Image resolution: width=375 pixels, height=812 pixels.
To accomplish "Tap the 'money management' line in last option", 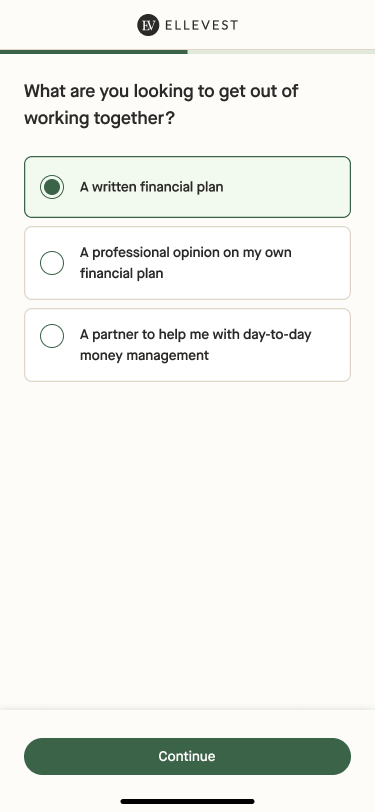I will pos(144,356).
